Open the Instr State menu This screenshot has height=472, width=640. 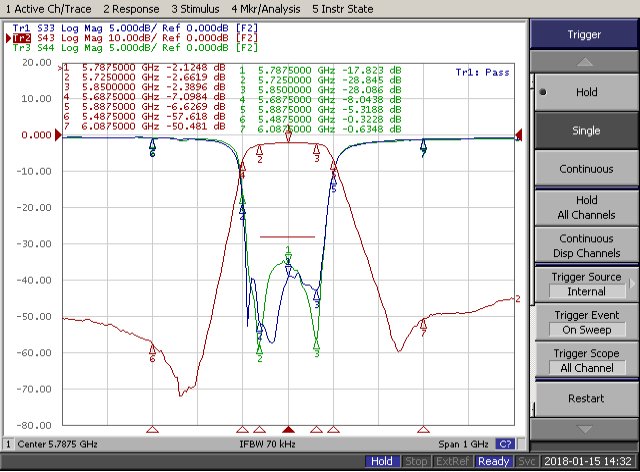click(342, 9)
